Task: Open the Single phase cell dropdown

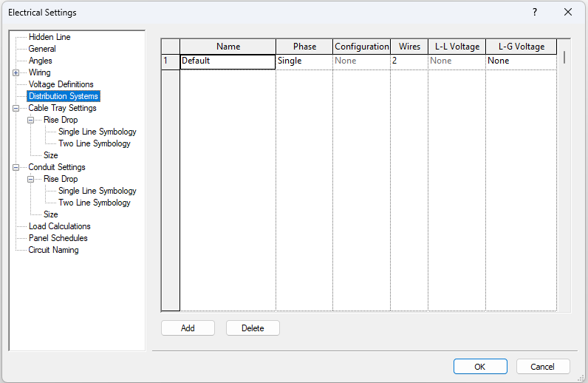Action: 304,62
